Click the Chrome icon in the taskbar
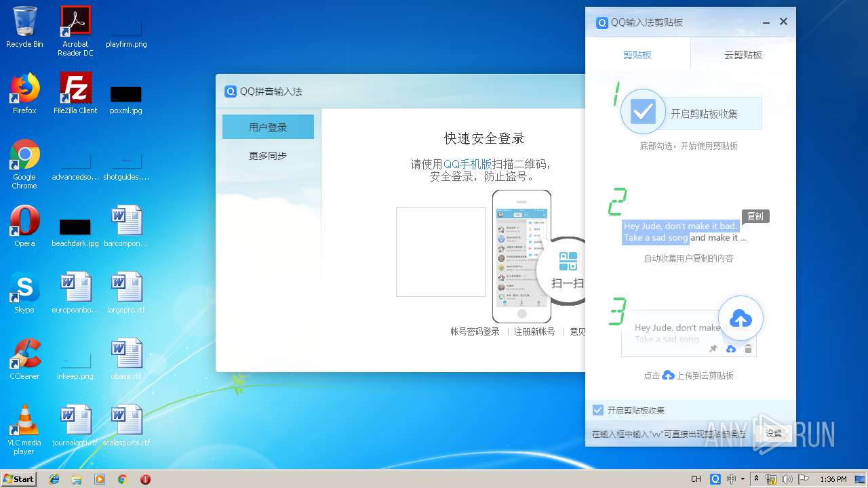868x488 pixels. (x=123, y=479)
